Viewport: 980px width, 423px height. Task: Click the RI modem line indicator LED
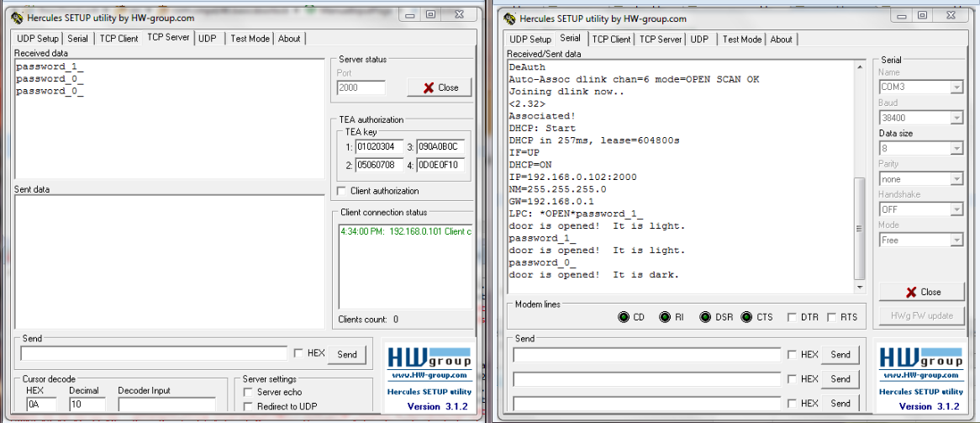tap(664, 317)
